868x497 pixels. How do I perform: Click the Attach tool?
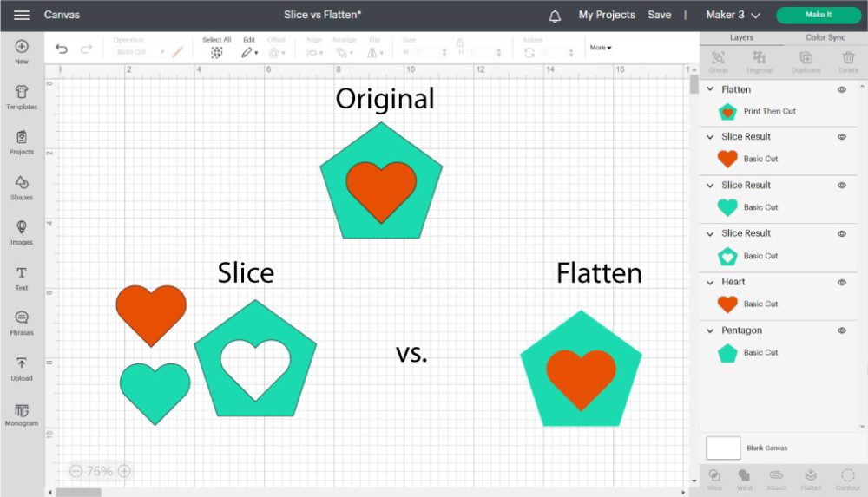pos(776,480)
